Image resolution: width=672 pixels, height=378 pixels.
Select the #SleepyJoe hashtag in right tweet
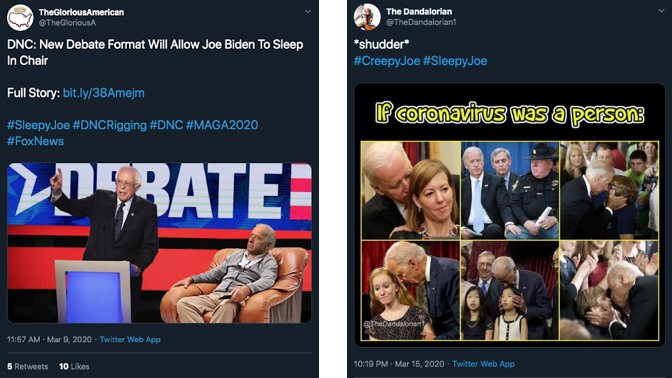(x=455, y=61)
